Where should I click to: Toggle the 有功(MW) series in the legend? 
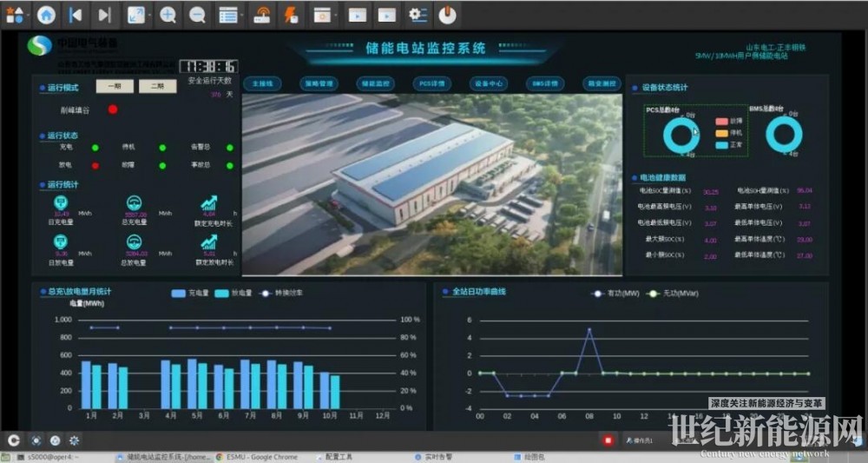coord(612,294)
